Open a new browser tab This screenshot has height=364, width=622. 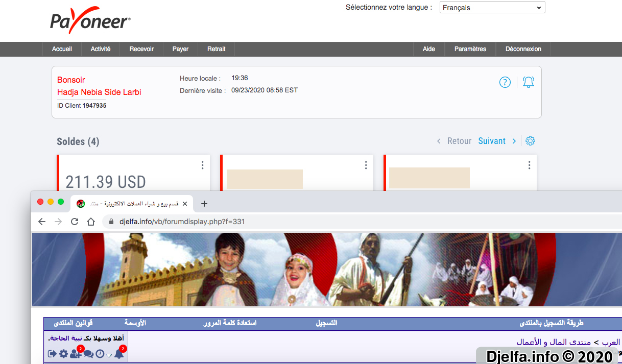tap(204, 204)
